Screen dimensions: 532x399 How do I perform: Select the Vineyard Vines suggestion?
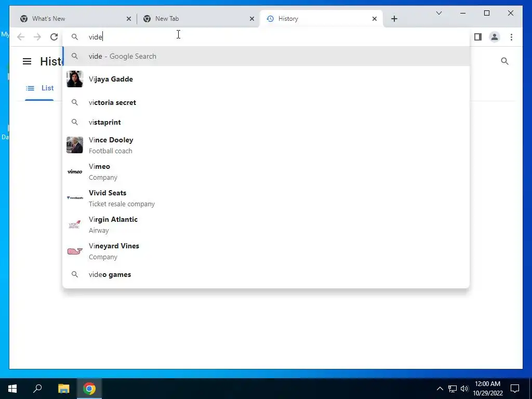pyautogui.click(x=266, y=251)
